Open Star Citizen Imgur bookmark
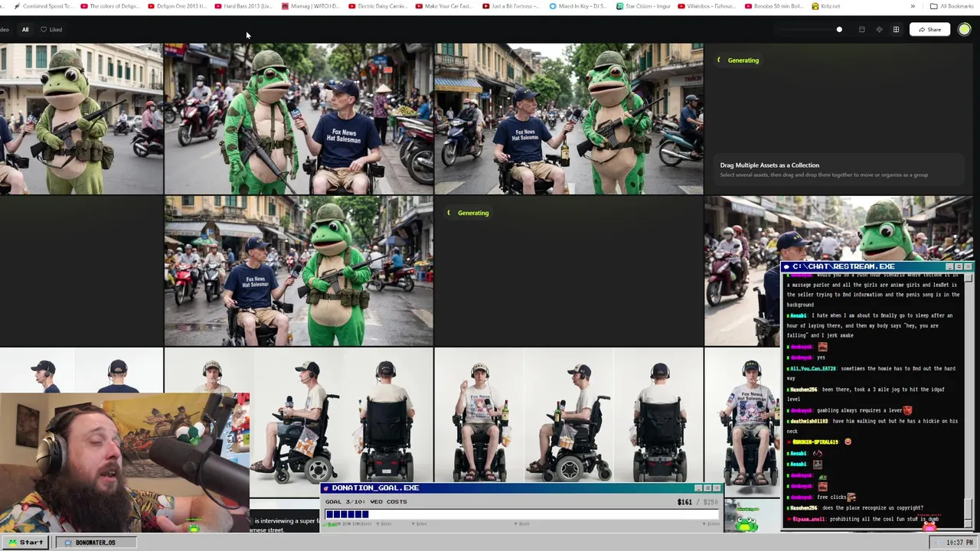Screen dimensions: 980x551 point(645,6)
